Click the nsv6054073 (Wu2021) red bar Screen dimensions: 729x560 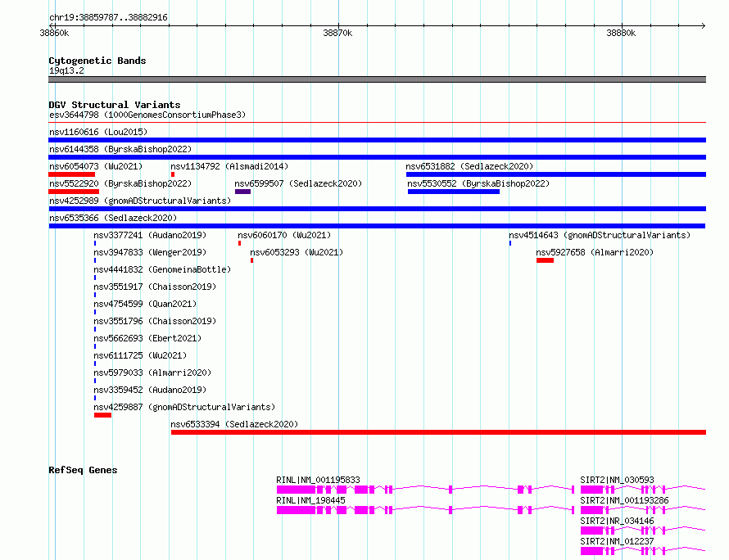[x=71, y=174]
